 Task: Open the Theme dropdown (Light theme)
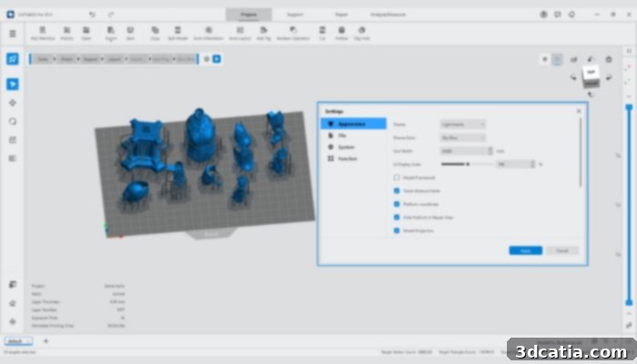(x=462, y=125)
